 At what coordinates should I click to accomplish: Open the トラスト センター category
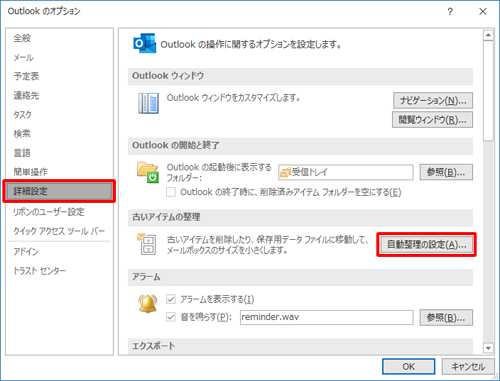[39, 271]
